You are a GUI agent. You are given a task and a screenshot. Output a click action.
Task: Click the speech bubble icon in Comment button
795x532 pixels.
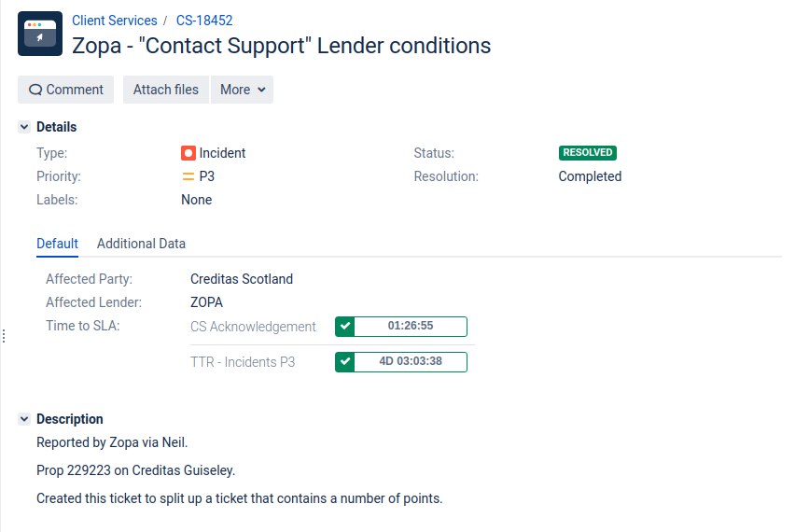(35, 90)
